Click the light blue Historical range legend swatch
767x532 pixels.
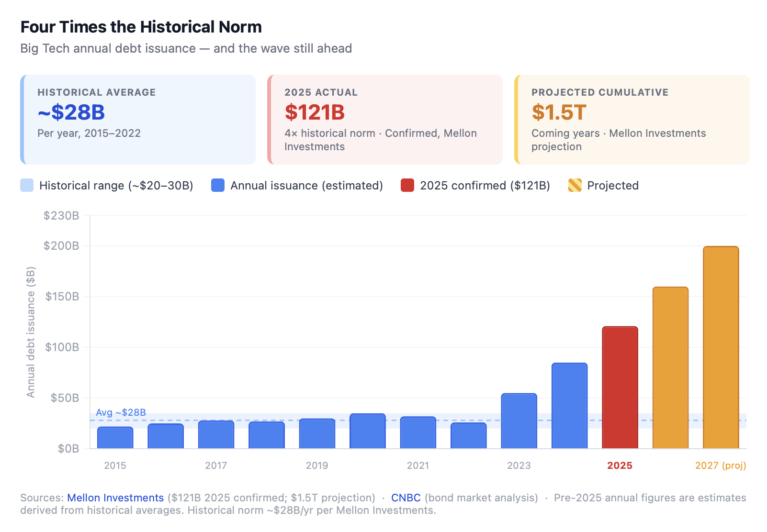coord(26,186)
